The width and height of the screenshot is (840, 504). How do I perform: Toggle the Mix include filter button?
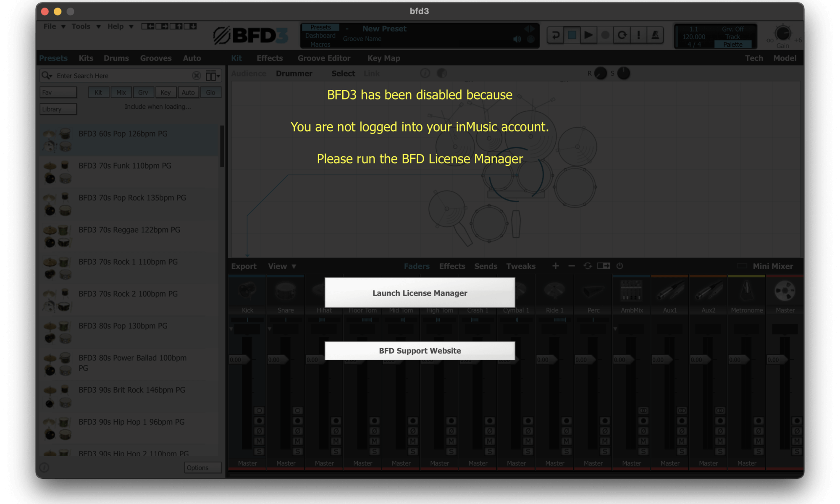coord(121,92)
